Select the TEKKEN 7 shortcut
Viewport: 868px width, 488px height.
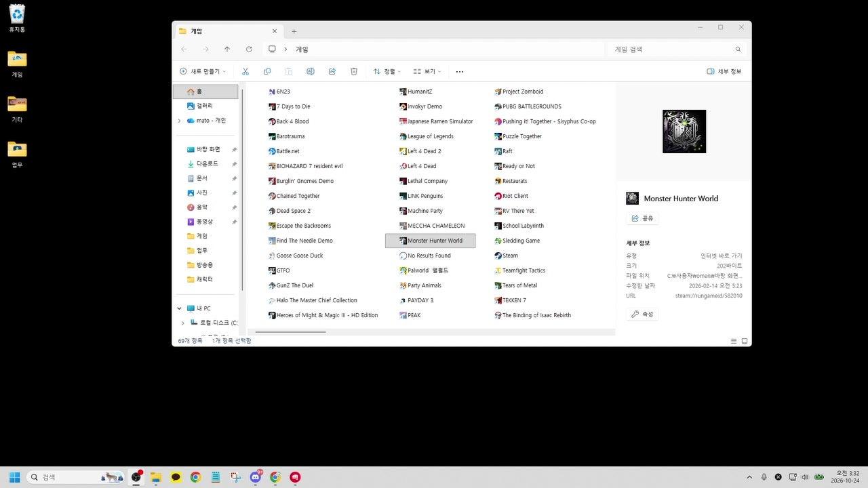510,300
